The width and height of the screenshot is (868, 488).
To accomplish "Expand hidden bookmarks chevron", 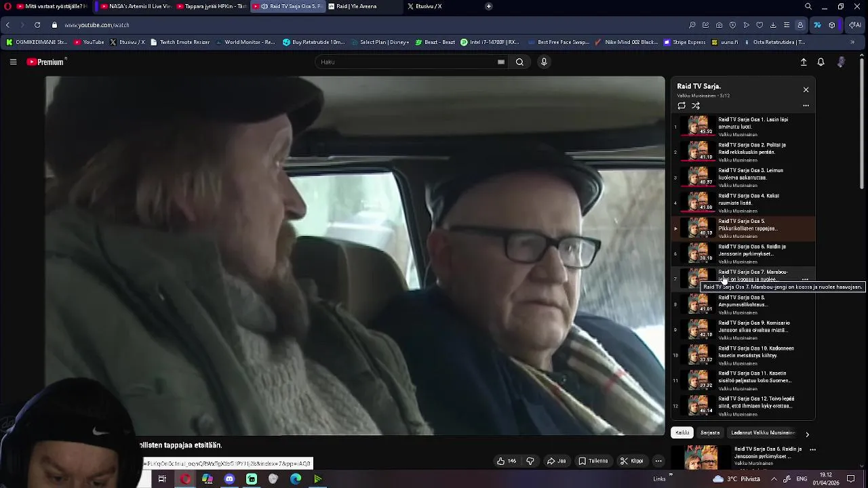I will (x=852, y=42).
